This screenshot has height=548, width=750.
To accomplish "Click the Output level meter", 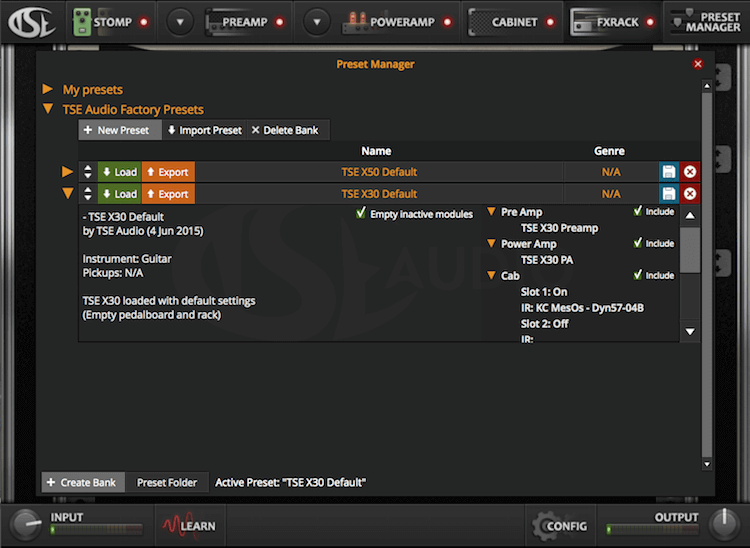I will pos(652,529).
